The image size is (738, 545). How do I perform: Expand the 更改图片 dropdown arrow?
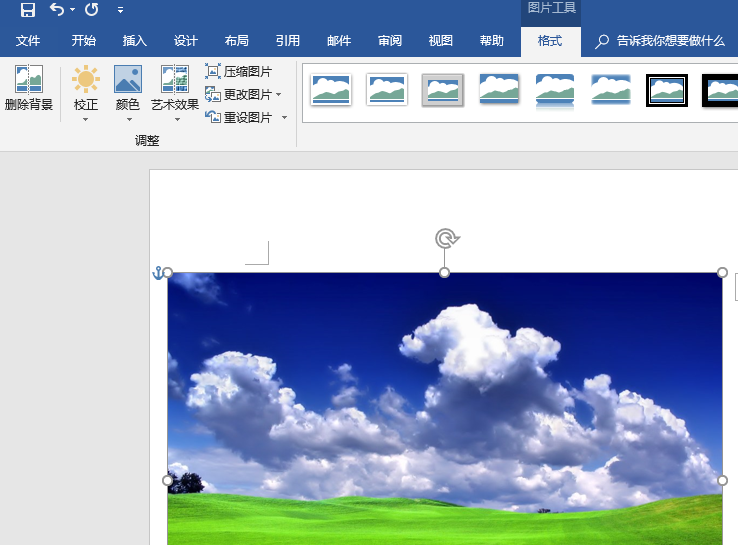point(279,95)
